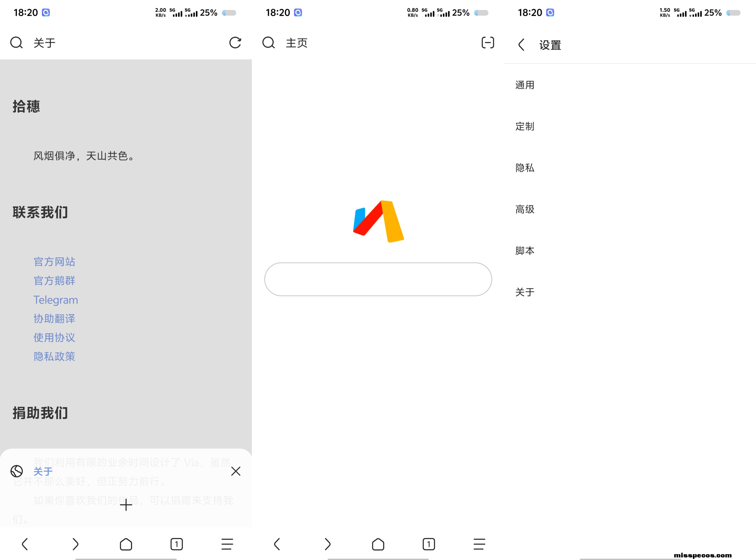Open the Telegram link

pyautogui.click(x=56, y=300)
